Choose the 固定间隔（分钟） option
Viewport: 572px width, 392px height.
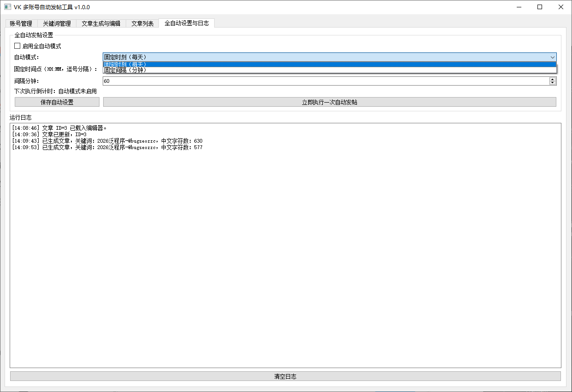330,70
